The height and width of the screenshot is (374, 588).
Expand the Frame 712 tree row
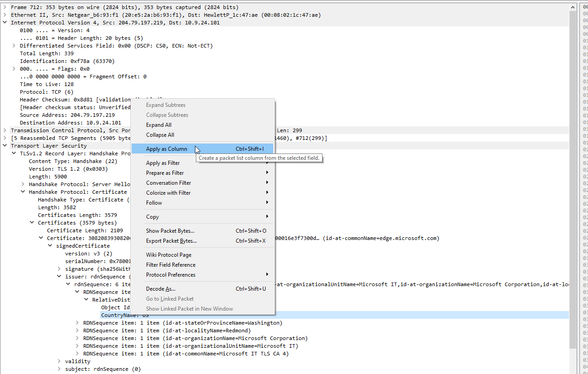[5, 7]
